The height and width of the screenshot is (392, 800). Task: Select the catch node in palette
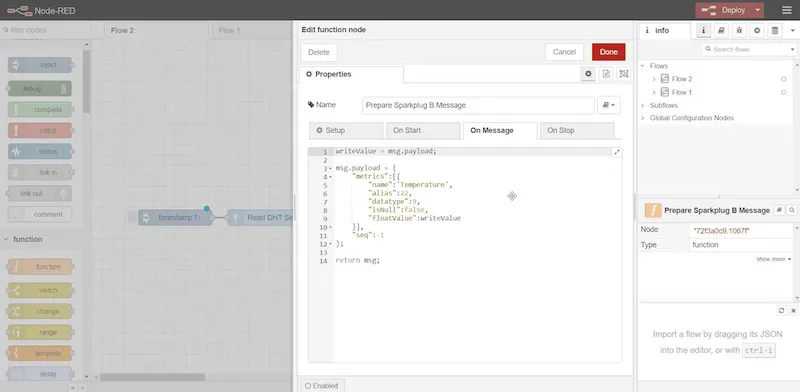(40, 131)
